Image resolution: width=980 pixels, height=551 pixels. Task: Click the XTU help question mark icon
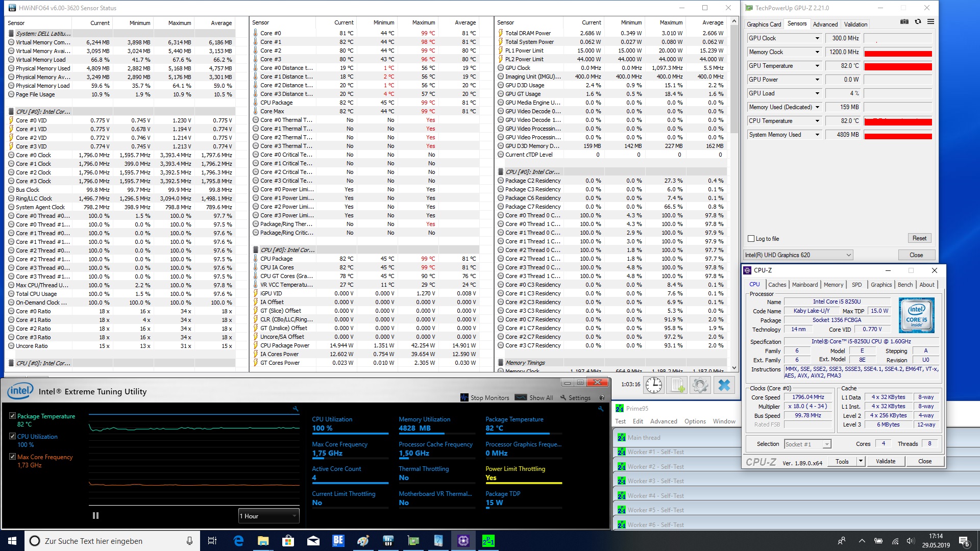tap(602, 398)
